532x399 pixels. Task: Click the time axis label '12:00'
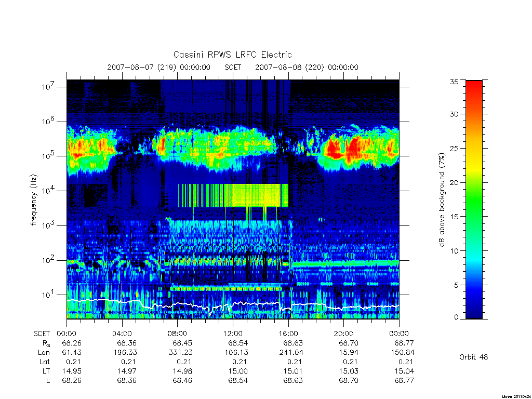click(x=233, y=334)
